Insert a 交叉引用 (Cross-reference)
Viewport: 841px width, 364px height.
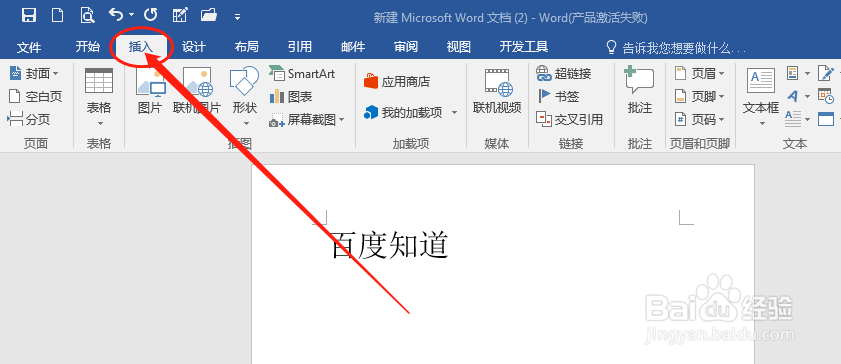(569, 120)
